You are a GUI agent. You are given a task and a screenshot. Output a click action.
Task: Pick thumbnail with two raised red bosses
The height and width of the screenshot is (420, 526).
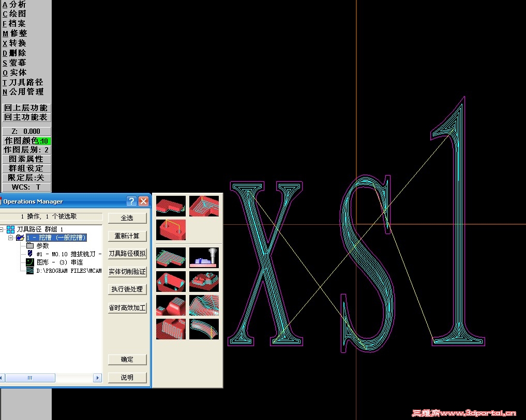point(171,305)
